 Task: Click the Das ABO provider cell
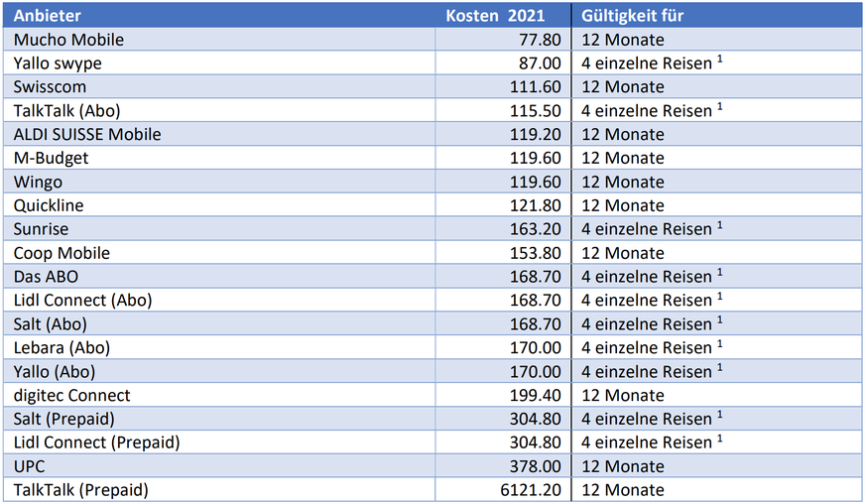tap(47, 277)
